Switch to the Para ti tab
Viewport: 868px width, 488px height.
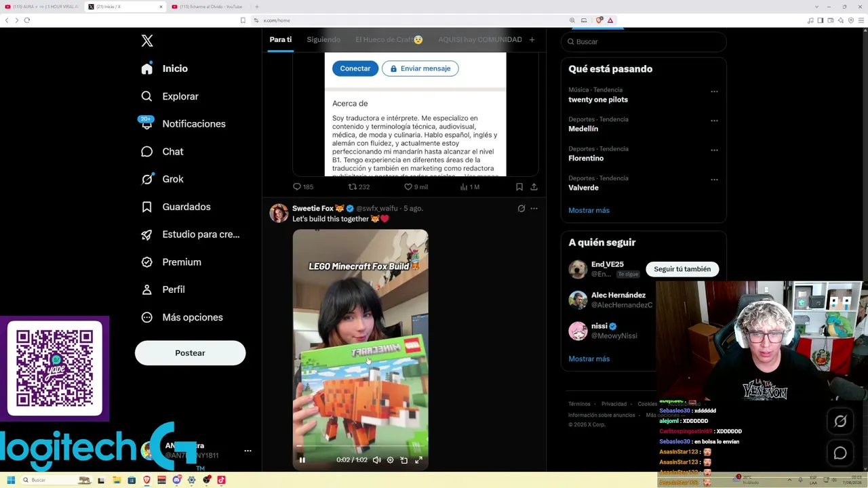click(x=281, y=39)
